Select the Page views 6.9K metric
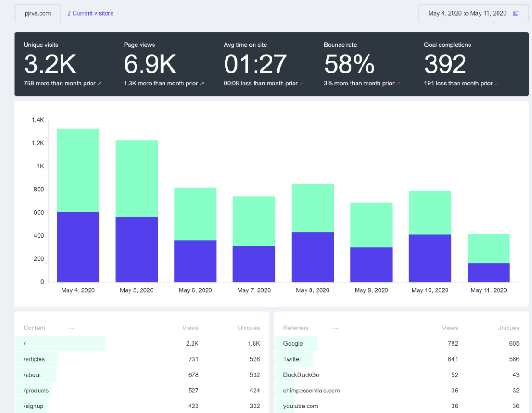Image resolution: width=532 pixels, height=413 pixels. 164,64
